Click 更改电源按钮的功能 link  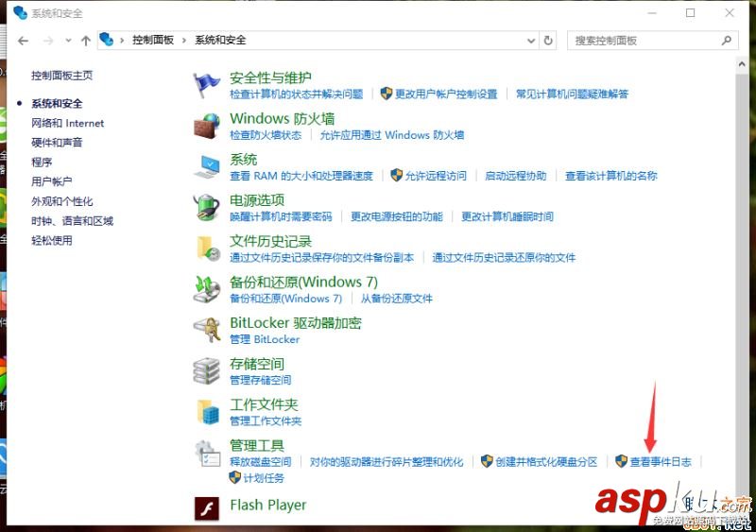point(396,216)
